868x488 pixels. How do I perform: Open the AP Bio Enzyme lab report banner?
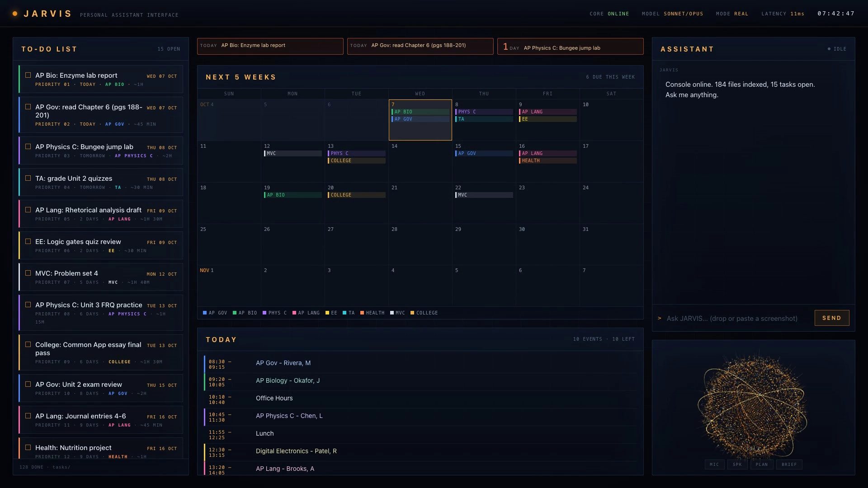(x=270, y=46)
